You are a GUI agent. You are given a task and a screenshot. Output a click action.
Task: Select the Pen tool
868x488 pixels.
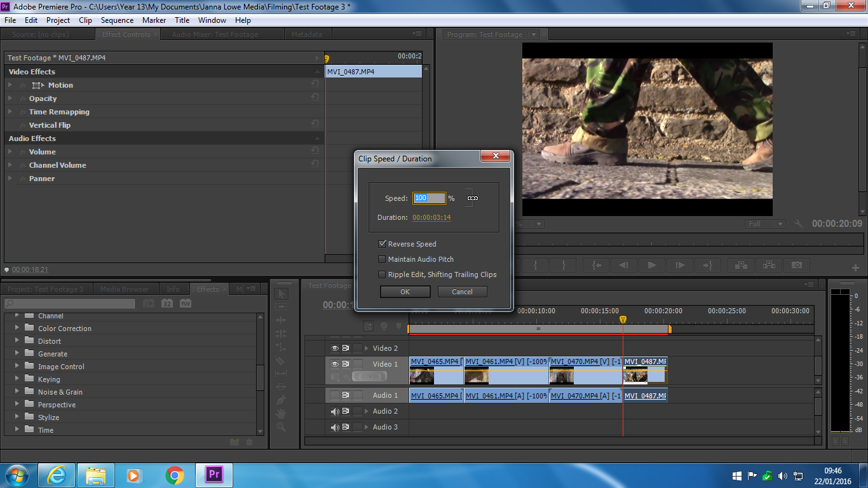click(x=281, y=400)
